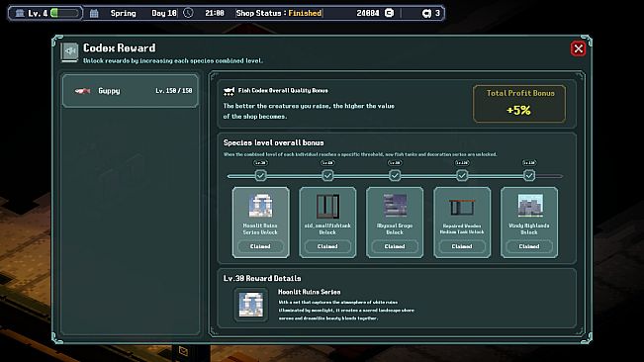Click the Codex Reward title text
This screenshot has height=362, width=644.
(x=119, y=48)
